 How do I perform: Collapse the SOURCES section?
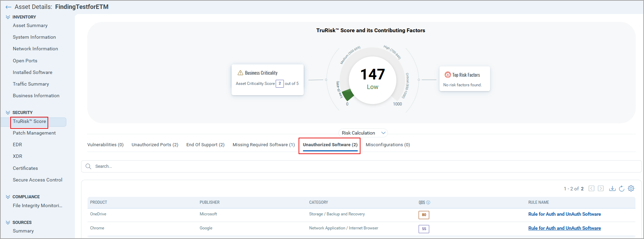pos(8,222)
